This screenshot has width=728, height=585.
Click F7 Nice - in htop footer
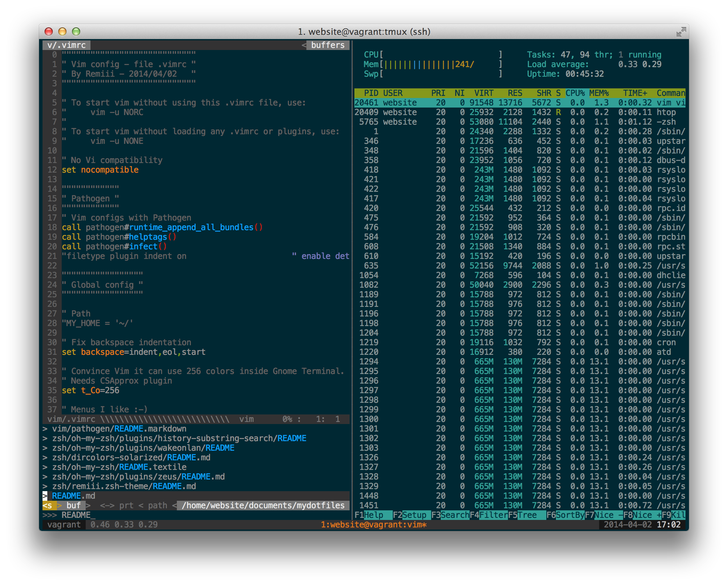click(x=604, y=515)
